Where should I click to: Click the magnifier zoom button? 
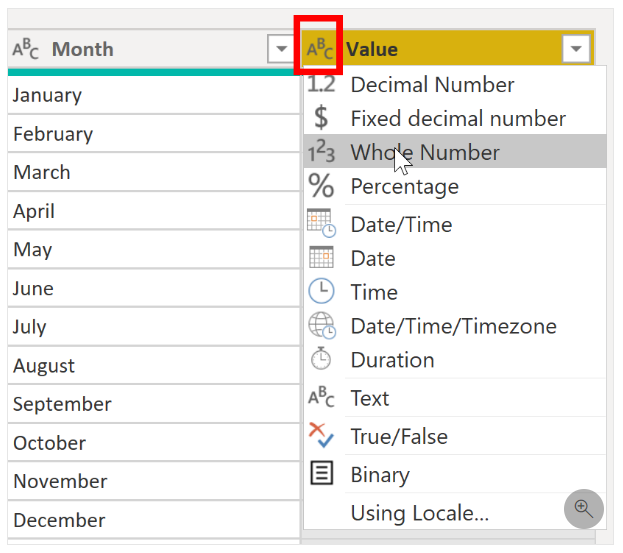584,509
